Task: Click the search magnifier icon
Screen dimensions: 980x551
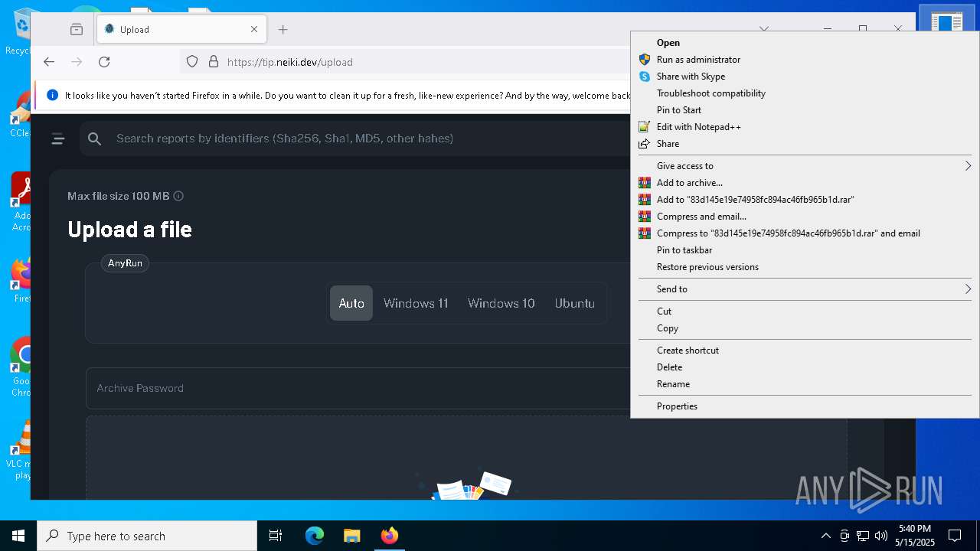Action: (x=94, y=139)
